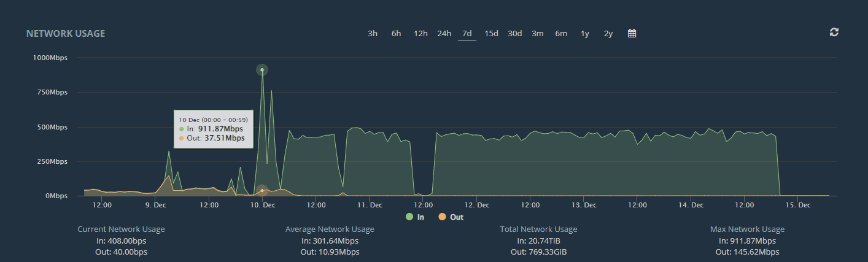Toggle the In series legend
Viewport: 868px width, 262px height.
pos(415,217)
